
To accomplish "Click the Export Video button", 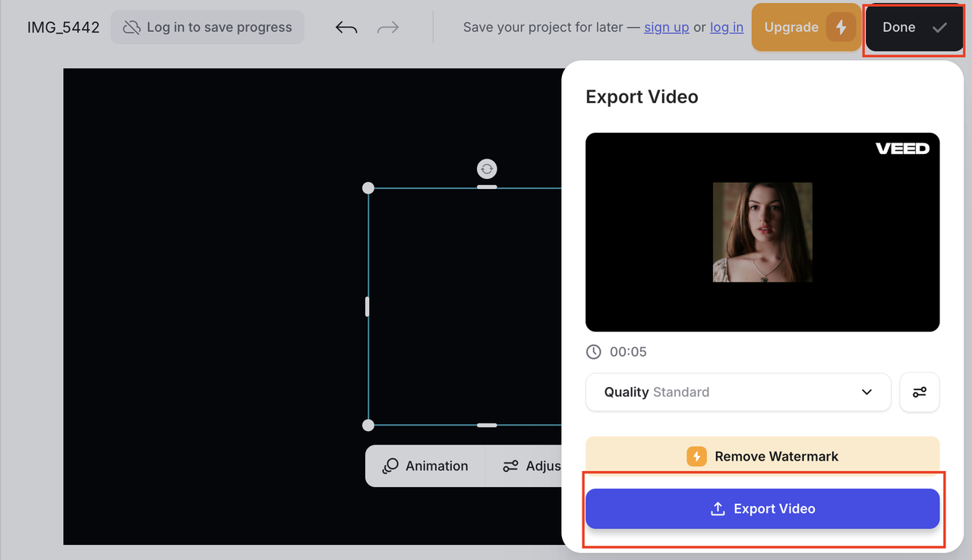I will coord(762,508).
